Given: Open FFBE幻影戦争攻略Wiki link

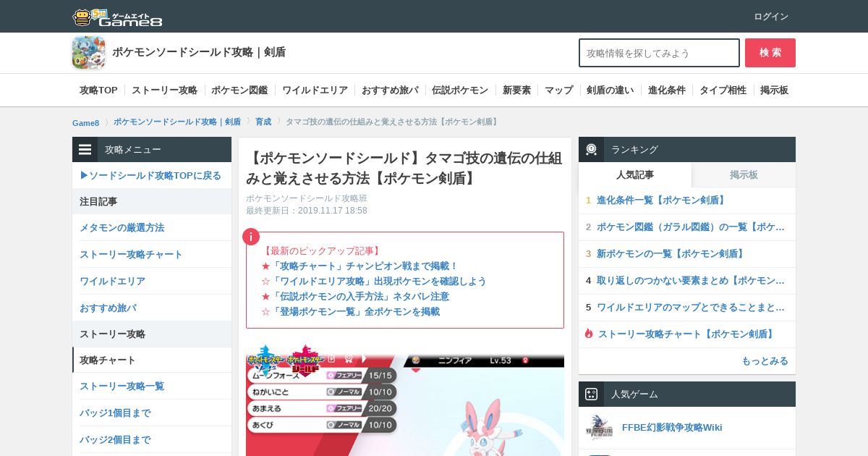Looking at the screenshot, I should click(x=672, y=428).
